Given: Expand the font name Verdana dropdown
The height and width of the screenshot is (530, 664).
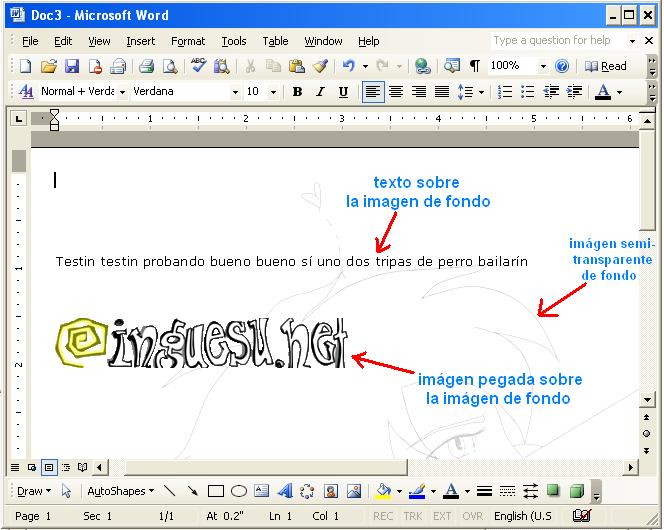Looking at the screenshot, I should click(x=235, y=92).
